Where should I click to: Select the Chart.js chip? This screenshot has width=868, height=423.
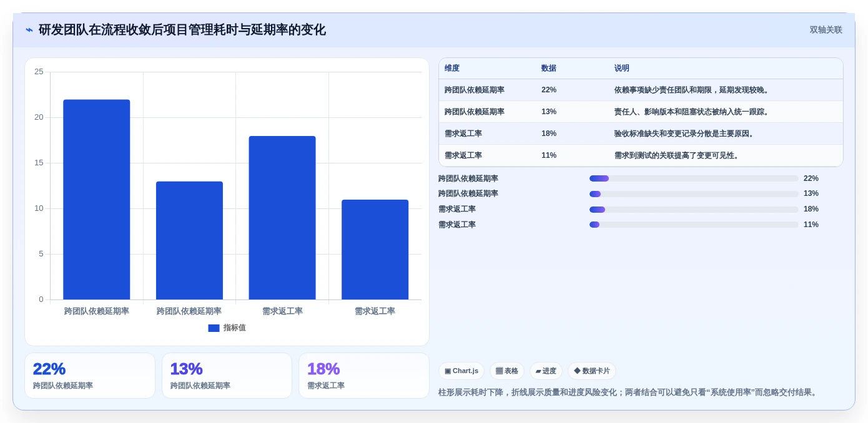coord(461,371)
